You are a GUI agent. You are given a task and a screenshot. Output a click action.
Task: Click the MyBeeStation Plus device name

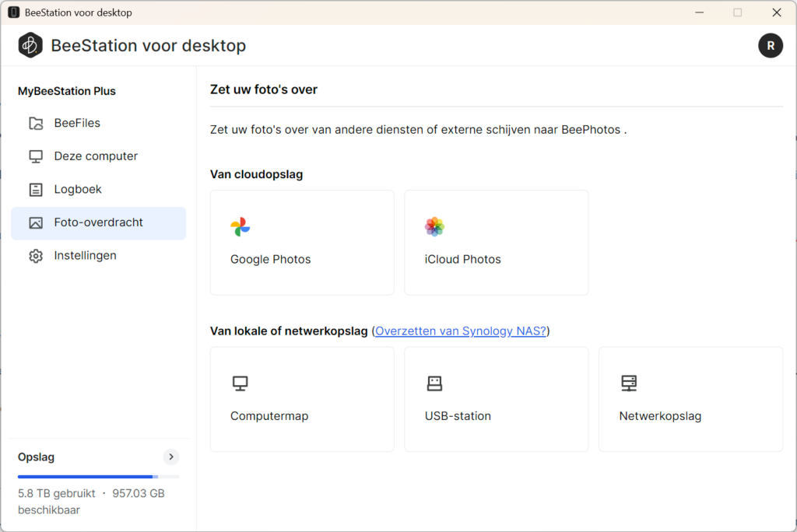tap(67, 91)
